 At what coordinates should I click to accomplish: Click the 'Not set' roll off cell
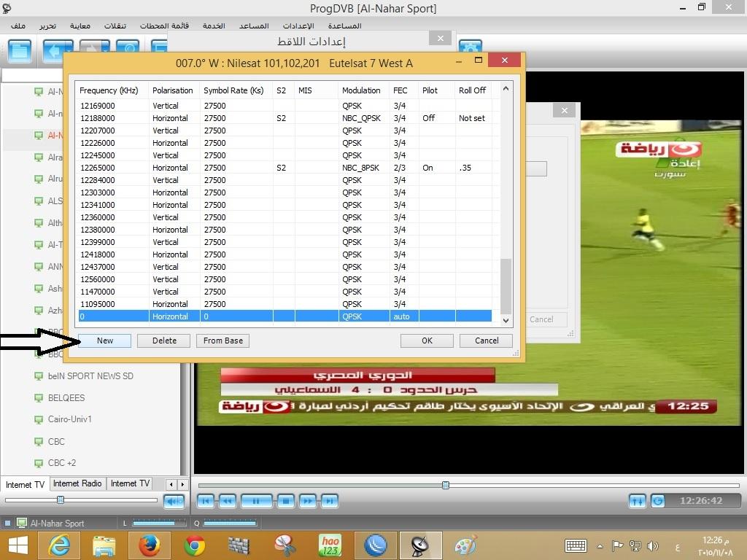point(472,118)
